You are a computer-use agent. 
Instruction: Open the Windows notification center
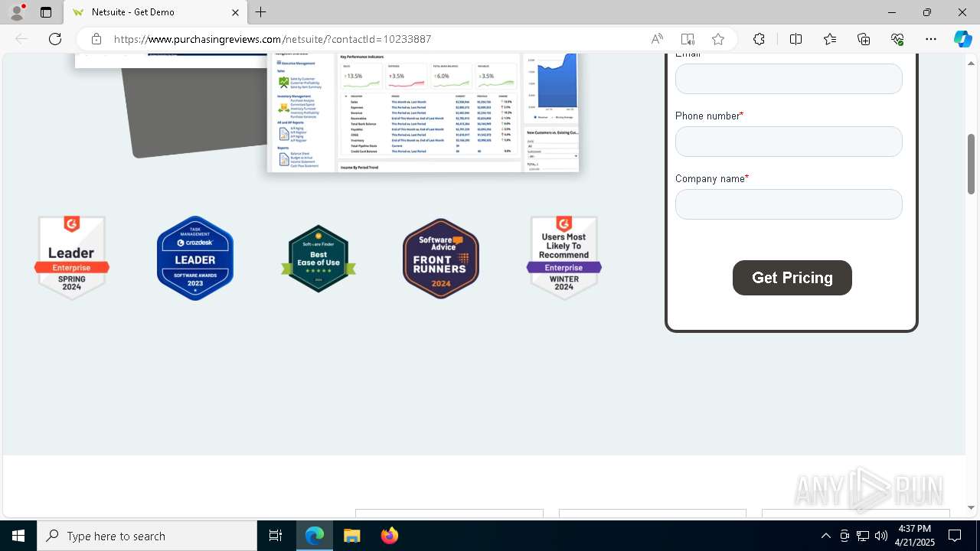click(955, 536)
